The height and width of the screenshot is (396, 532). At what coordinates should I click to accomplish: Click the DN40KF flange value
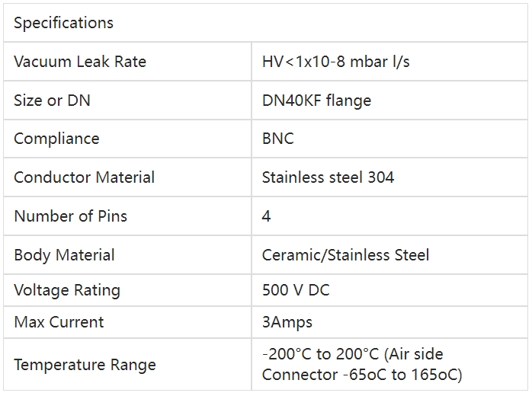click(316, 101)
